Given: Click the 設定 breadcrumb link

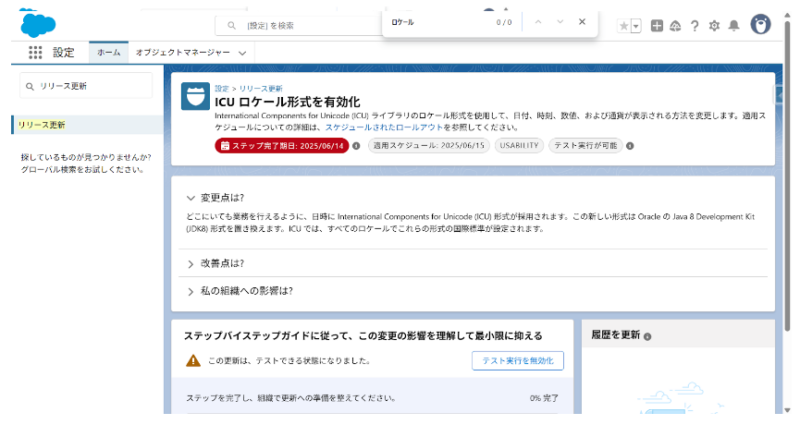Looking at the screenshot, I should [222, 89].
